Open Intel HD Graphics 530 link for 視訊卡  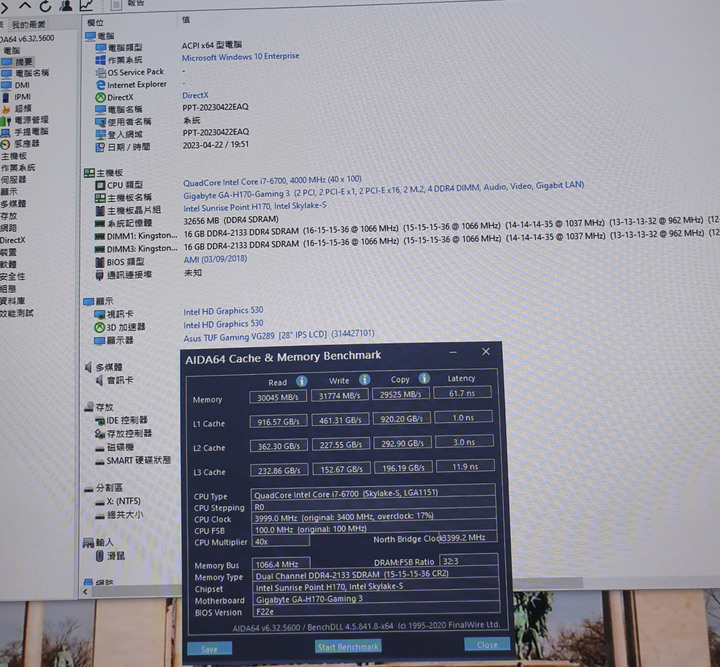(x=223, y=311)
